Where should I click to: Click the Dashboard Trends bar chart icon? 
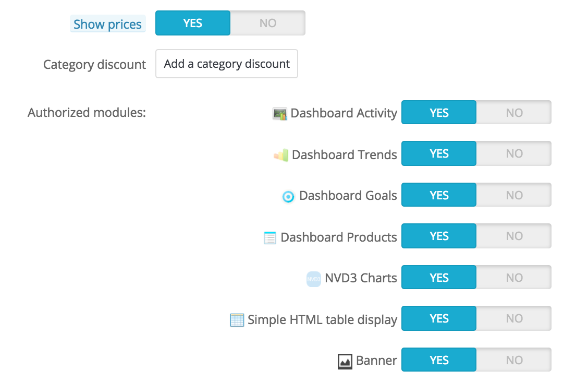point(281,155)
